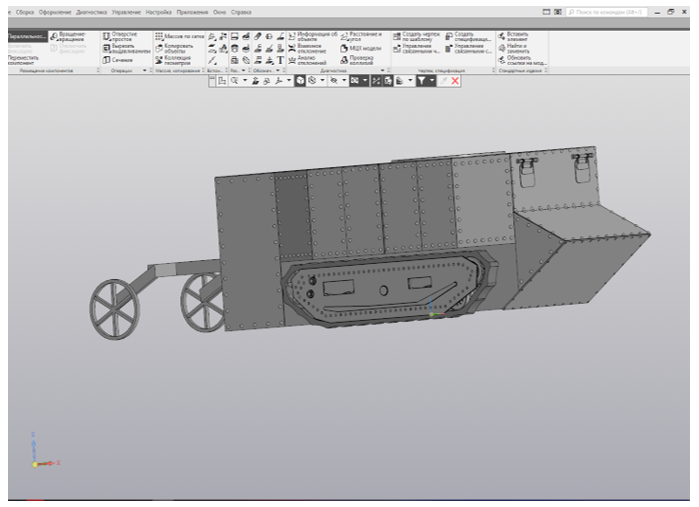Toggle shaded display mode cube icon

[x=299, y=79]
